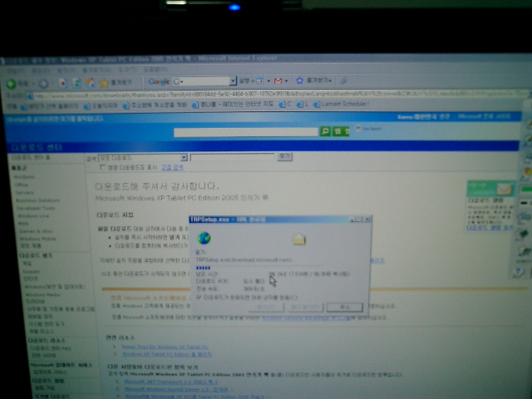The width and height of the screenshot is (532, 399).
Task: Click the Forward navigation arrow in toolbar
Action: coord(43,83)
